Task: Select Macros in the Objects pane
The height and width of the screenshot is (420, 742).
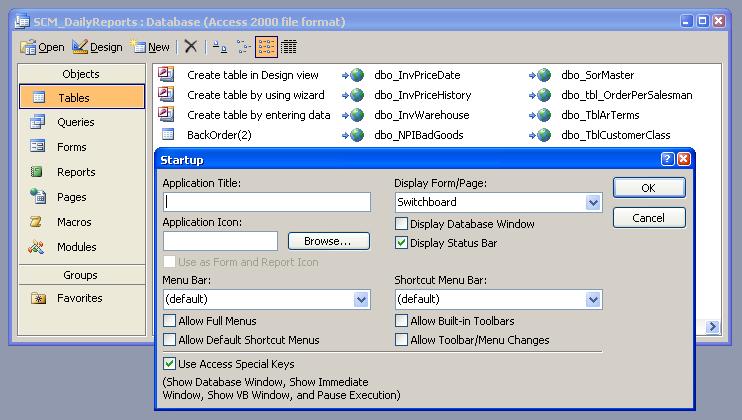Action: [x=73, y=222]
